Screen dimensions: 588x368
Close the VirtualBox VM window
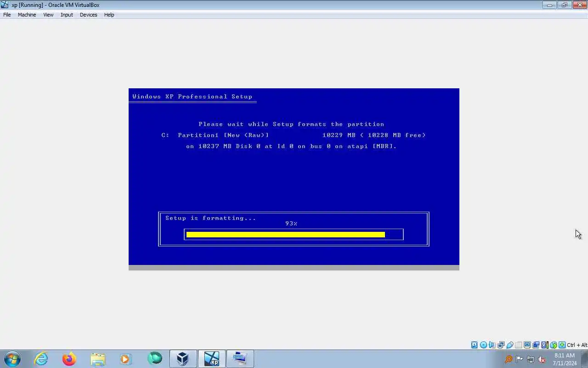coord(579,5)
